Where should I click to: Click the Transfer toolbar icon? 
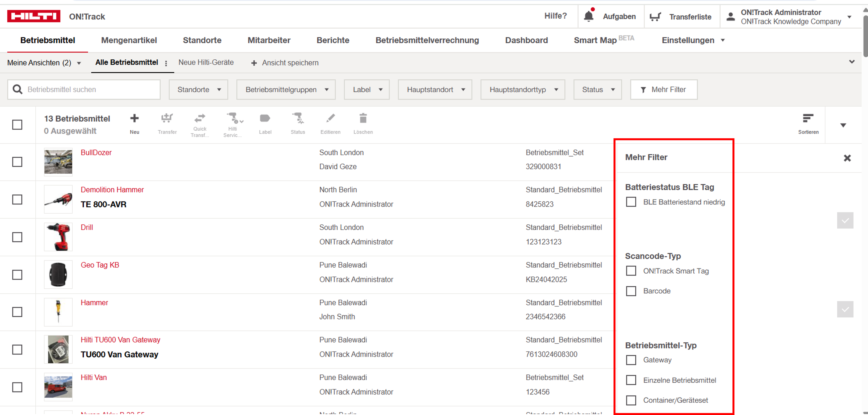coord(167,118)
